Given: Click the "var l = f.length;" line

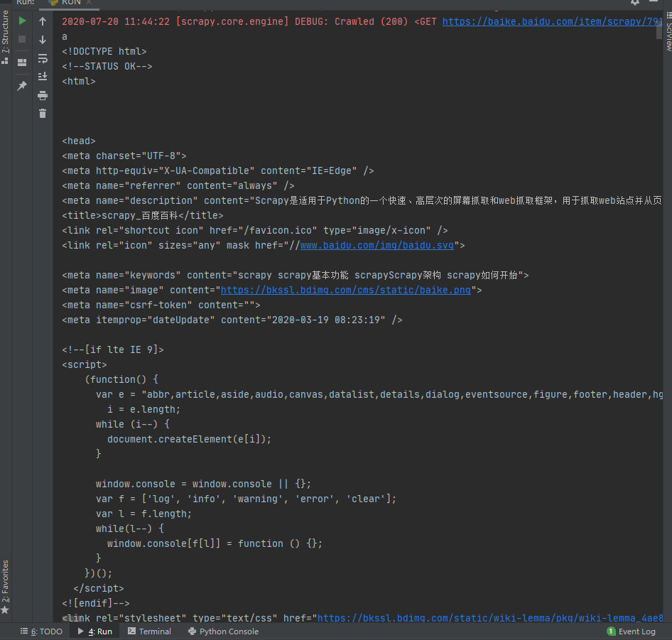Looking at the screenshot, I should point(143,514).
